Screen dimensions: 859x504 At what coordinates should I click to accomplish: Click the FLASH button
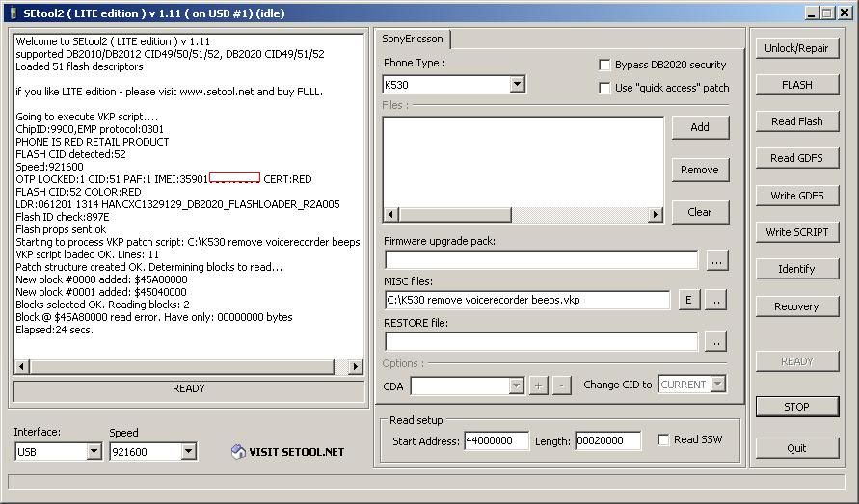coord(796,85)
